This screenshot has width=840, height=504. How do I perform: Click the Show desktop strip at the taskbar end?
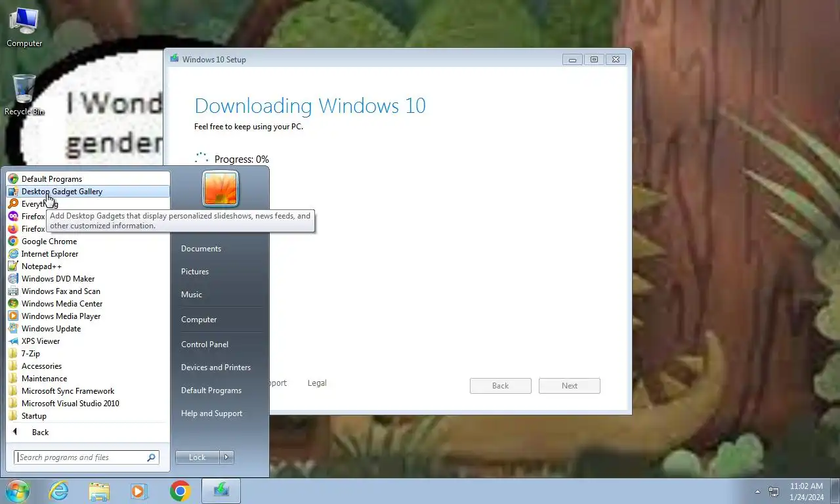tap(835, 491)
